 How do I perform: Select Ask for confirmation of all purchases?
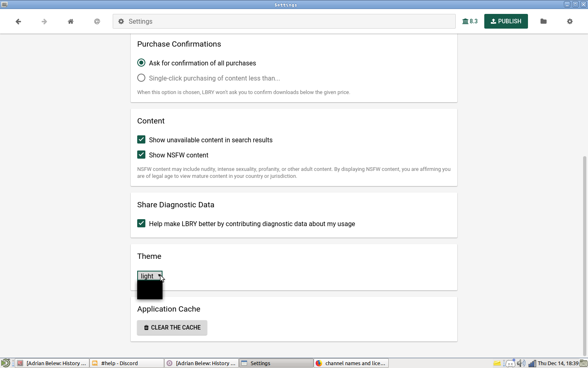(141, 63)
